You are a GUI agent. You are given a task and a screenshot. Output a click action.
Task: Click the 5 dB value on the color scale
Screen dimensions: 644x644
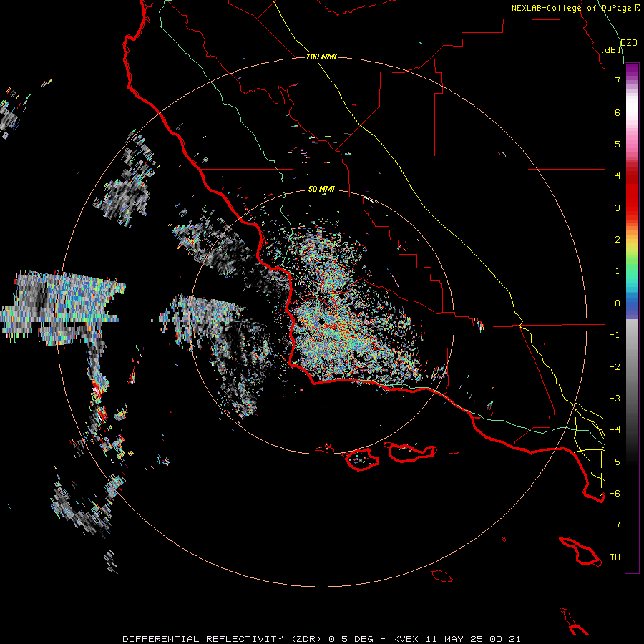tap(618, 144)
